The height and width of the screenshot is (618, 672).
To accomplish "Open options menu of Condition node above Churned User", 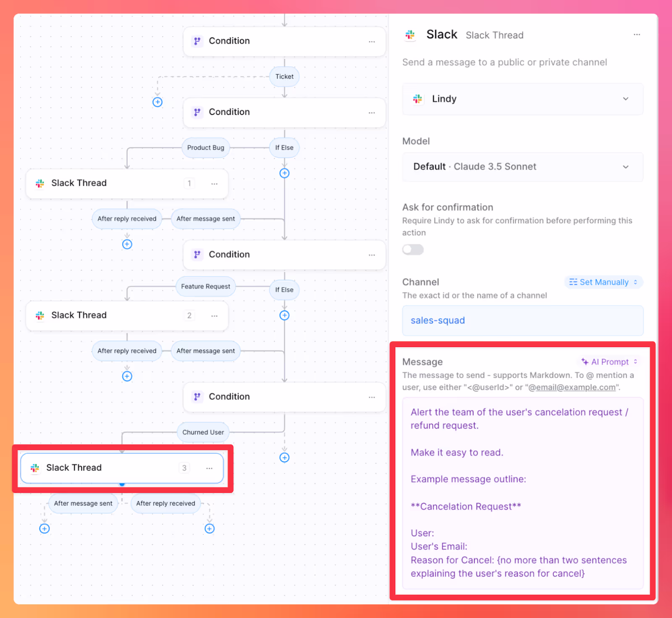I will coord(372,397).
